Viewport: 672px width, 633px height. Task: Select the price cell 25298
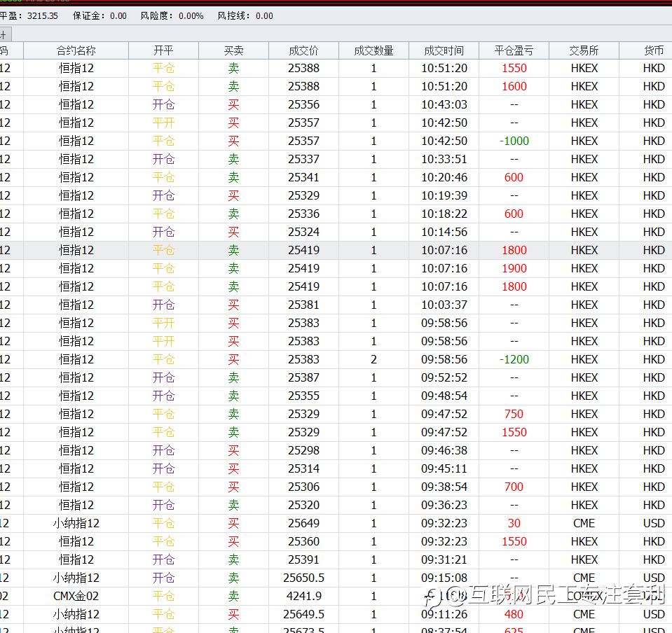click(x=304, y=450)
